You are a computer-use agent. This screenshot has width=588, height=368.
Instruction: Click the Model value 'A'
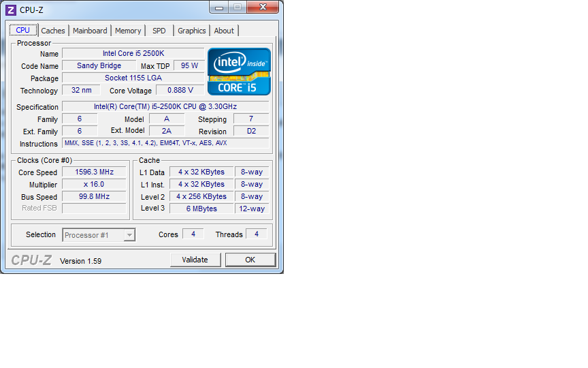click(167, 119)
